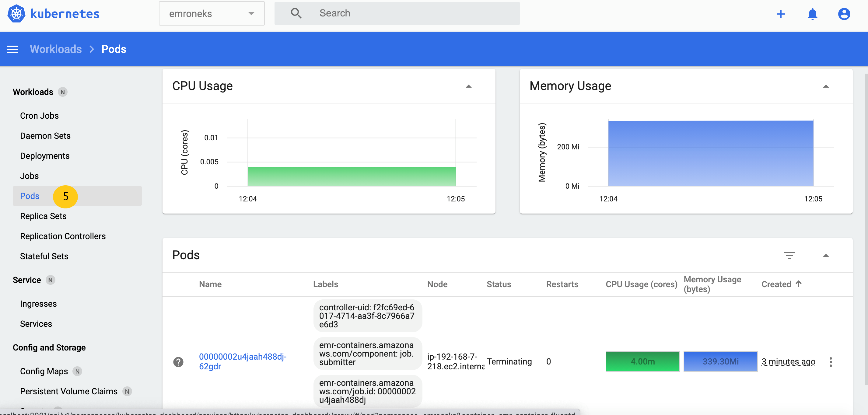This screenshot has width=868, height=415.
Task: Open the notifications bell
Action: point(812,14)
